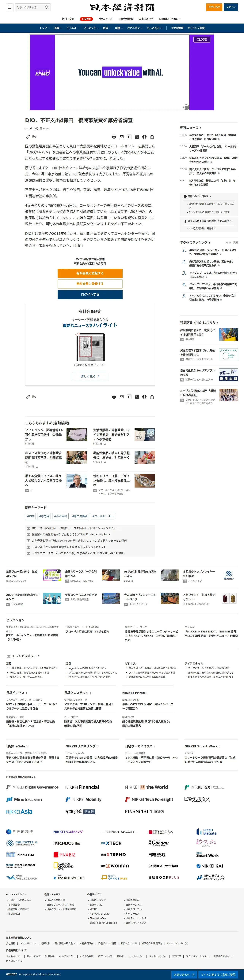This screenshot has height=980, width=244.
Task: Expand the オピニオン navigation dropdown
Action: (135, 28)
